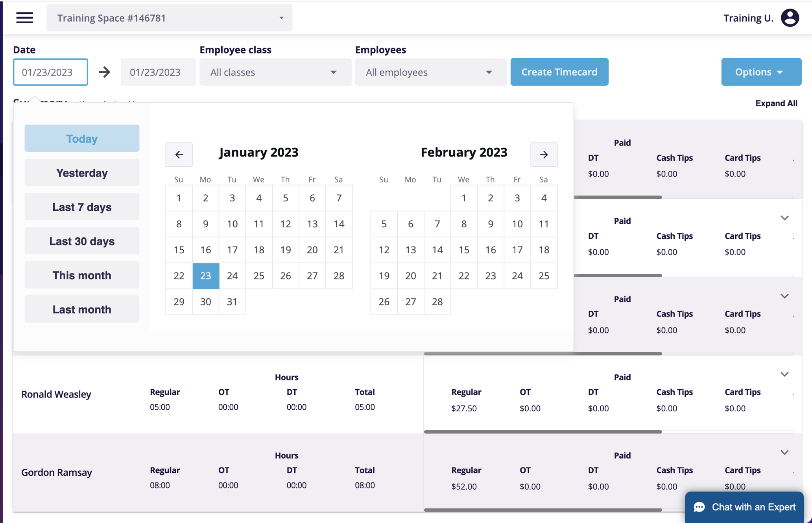Open the hamburger navigation menu
Screen dimensions: 812x523
(24, 18)
